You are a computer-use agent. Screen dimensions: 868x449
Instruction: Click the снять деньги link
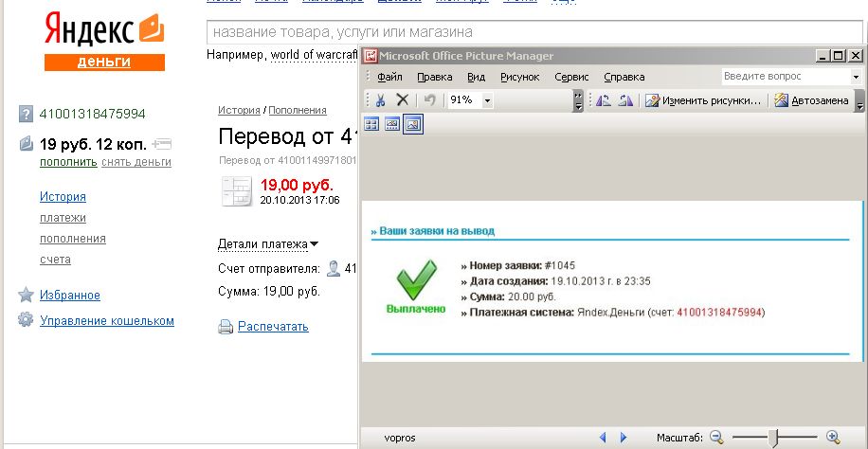coord(136,162)
